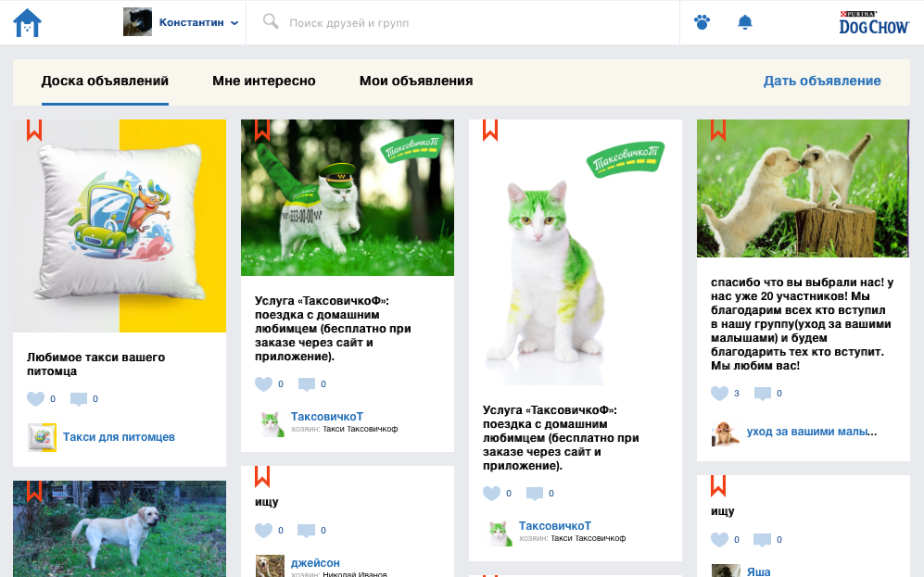Open Яша profile link
The image size is (924, 577).
point(758,571)
